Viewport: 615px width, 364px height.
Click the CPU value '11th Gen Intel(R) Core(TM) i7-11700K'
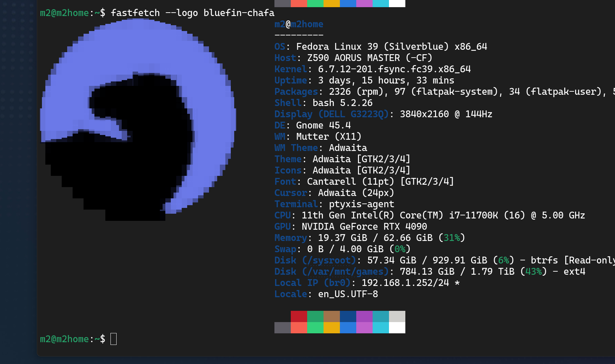(x=400, y=215)
